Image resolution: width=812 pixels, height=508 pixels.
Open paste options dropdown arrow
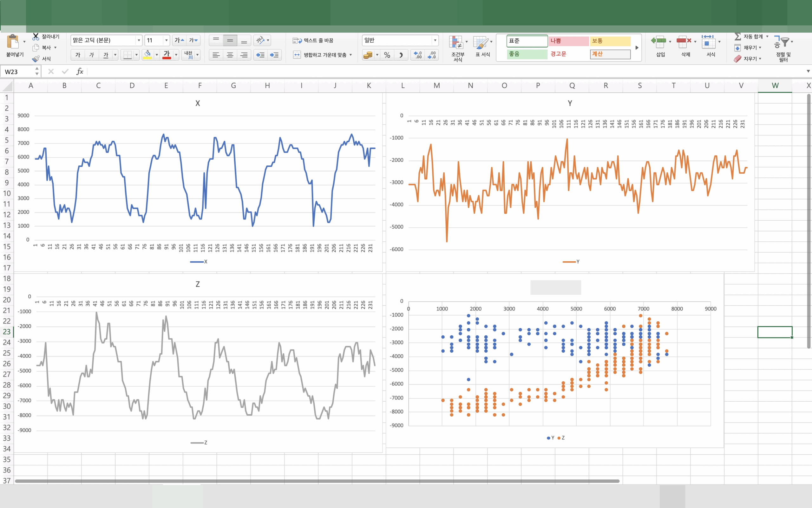pos(24,42)
